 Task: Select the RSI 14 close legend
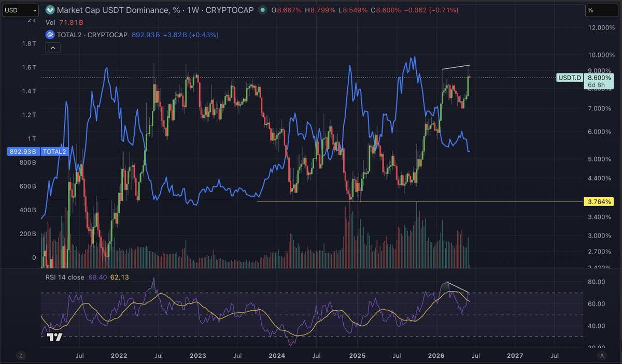(66, 277)
